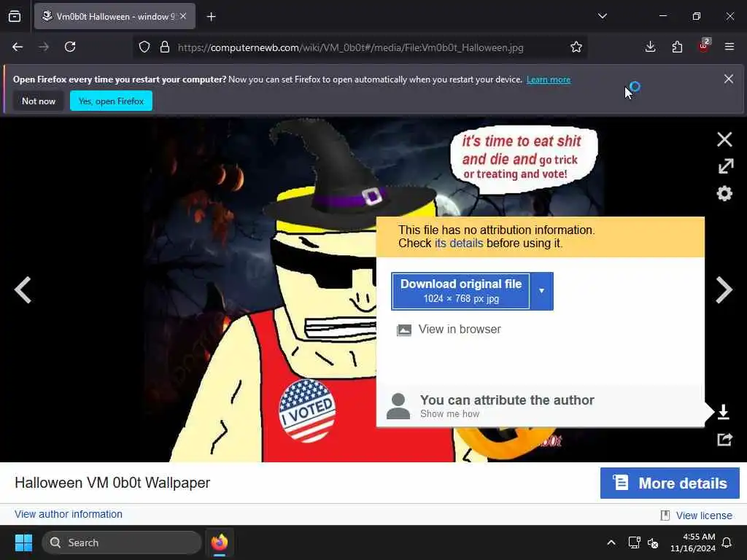Open the extensions puzzle icon

[677, 47]
